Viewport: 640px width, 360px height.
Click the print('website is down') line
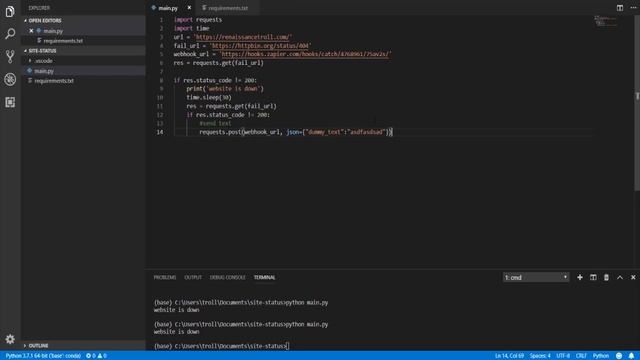(x=225, y=89)
